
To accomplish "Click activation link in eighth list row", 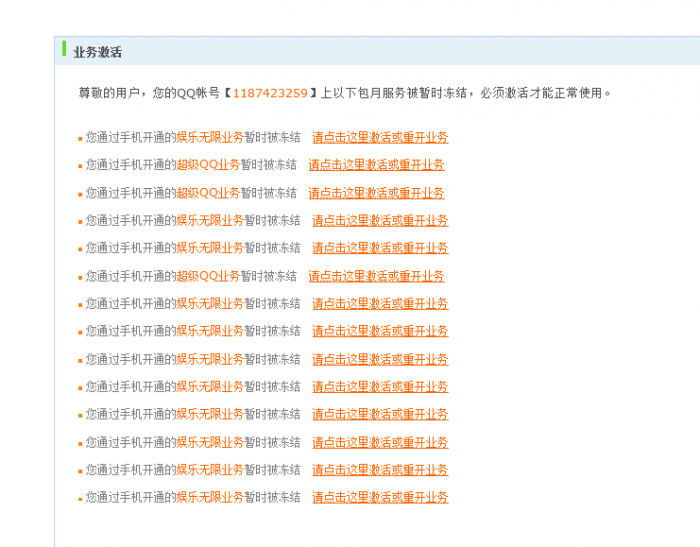I will [380, 331].
